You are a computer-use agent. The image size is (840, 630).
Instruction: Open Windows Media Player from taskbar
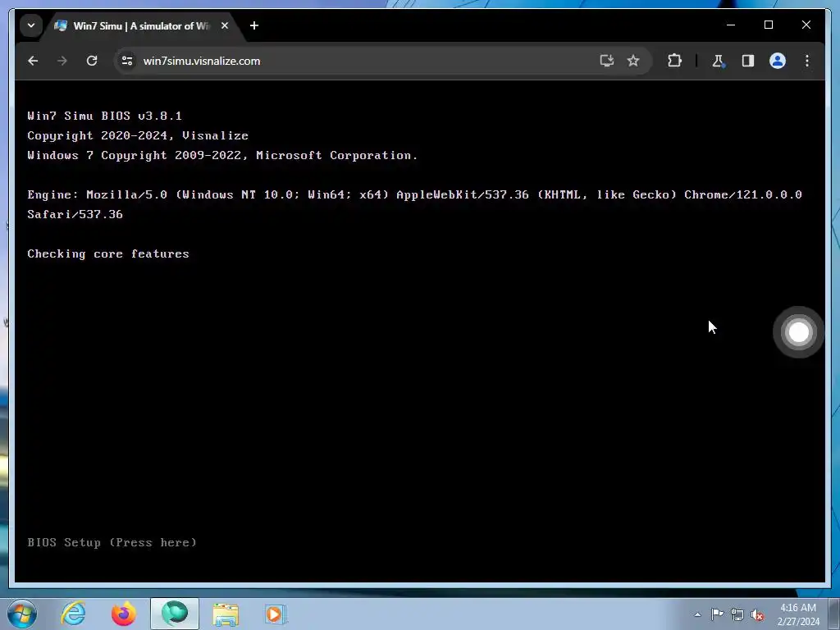point(276,614)
